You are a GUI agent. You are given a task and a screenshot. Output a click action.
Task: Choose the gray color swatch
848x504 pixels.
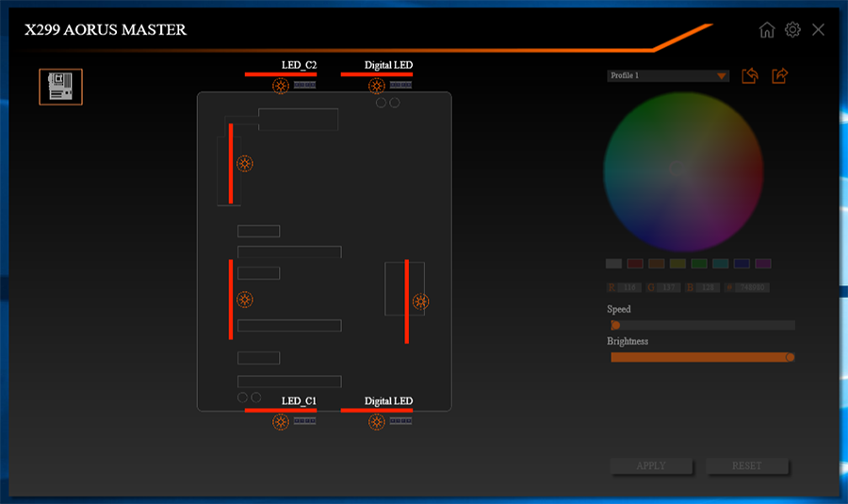(613, 264)
